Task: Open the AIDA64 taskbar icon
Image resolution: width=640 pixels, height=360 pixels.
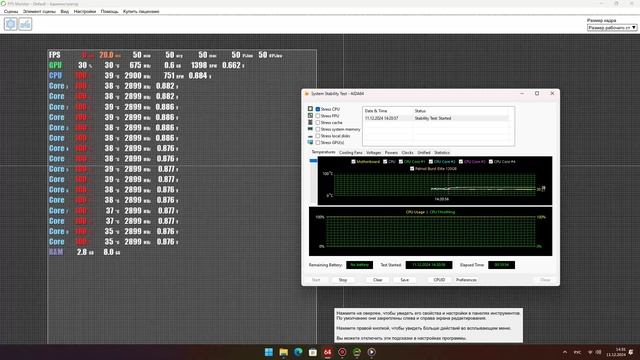Action: coord(327,352)
